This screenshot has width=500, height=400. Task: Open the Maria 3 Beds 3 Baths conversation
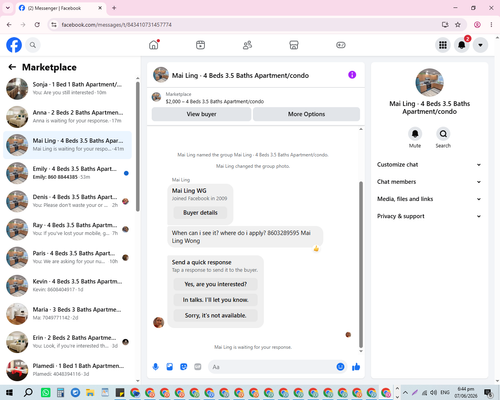point(68,314)
